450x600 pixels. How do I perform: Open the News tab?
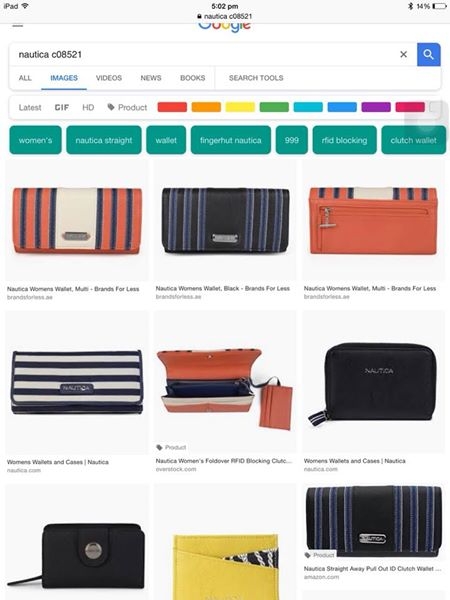coord(151,78)
